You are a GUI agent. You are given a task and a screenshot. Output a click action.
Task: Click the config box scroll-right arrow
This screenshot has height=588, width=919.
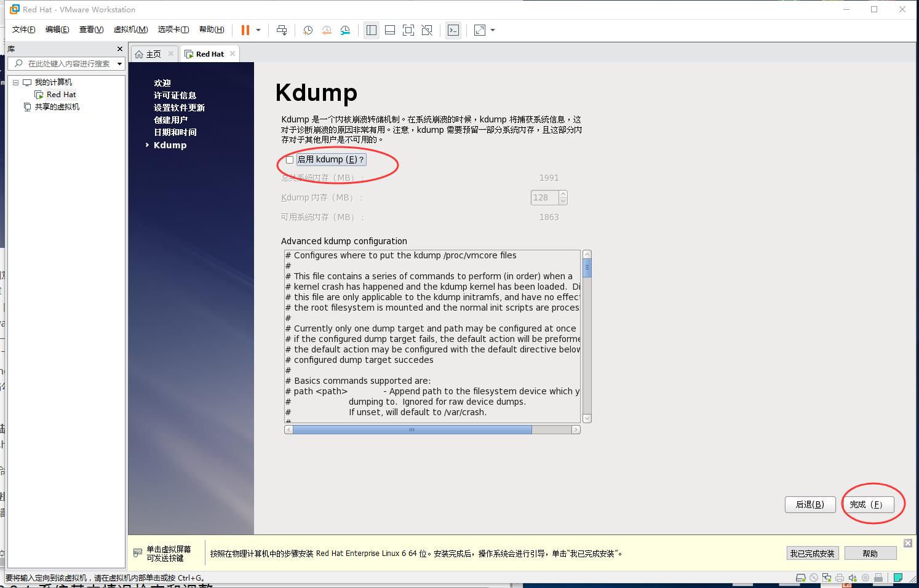(x=576, y=430)
